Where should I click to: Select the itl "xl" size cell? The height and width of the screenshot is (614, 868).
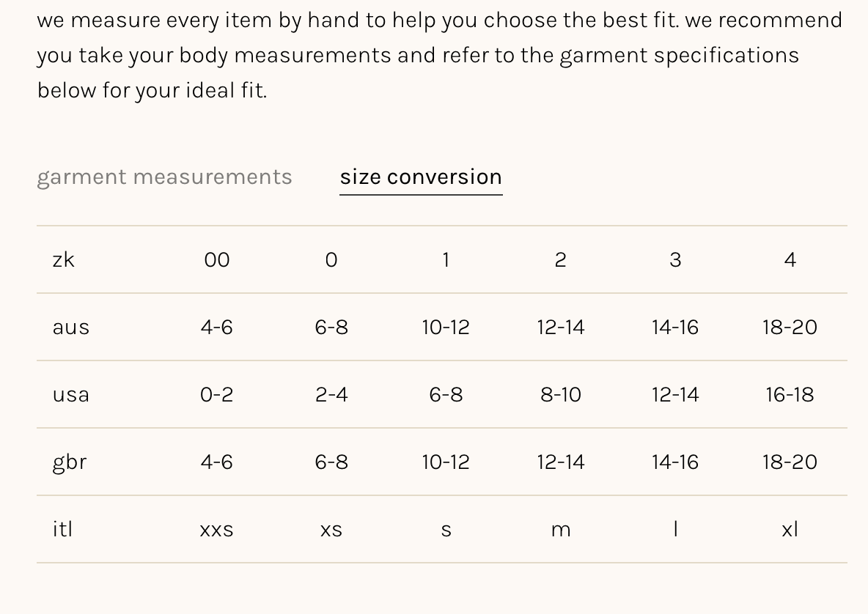[790, 529]
